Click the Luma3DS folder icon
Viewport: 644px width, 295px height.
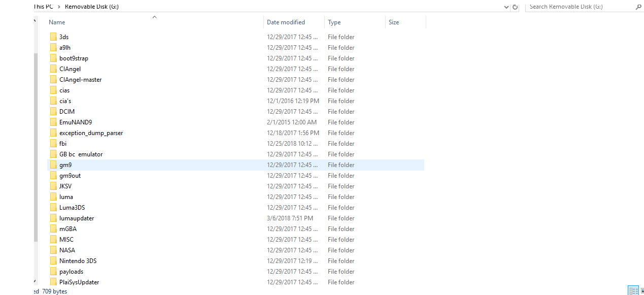pos(54,208)
